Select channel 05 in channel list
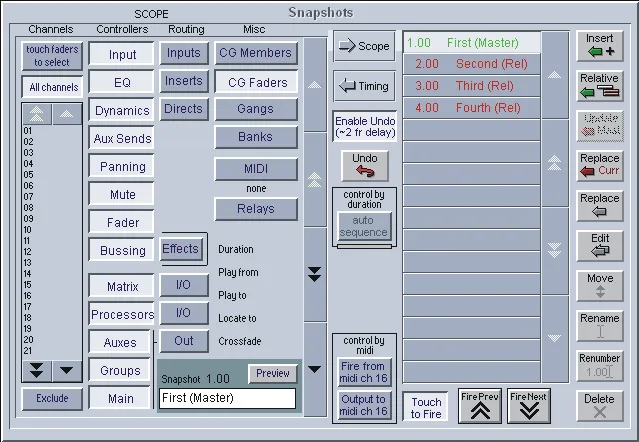 coord(28,175)
